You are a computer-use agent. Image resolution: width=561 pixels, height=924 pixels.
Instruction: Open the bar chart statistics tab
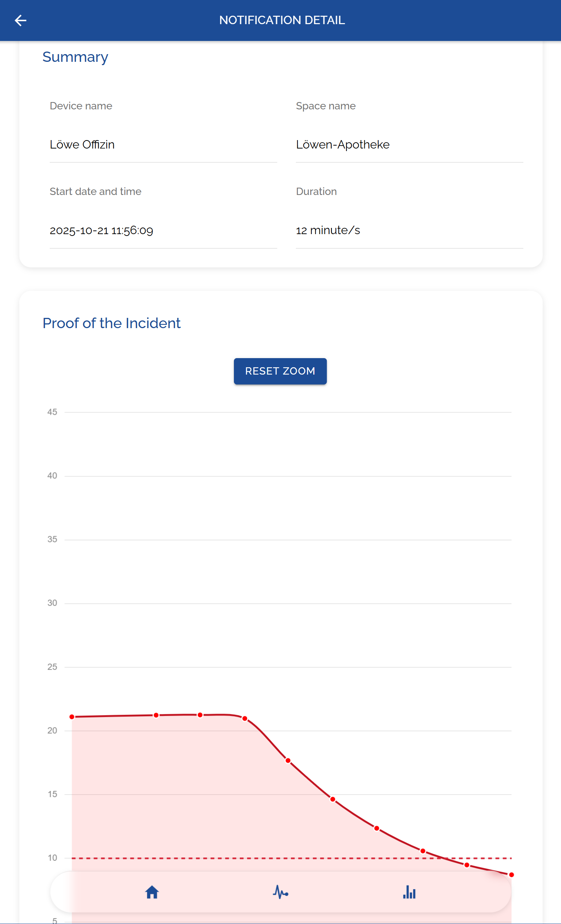click(409, 892)
